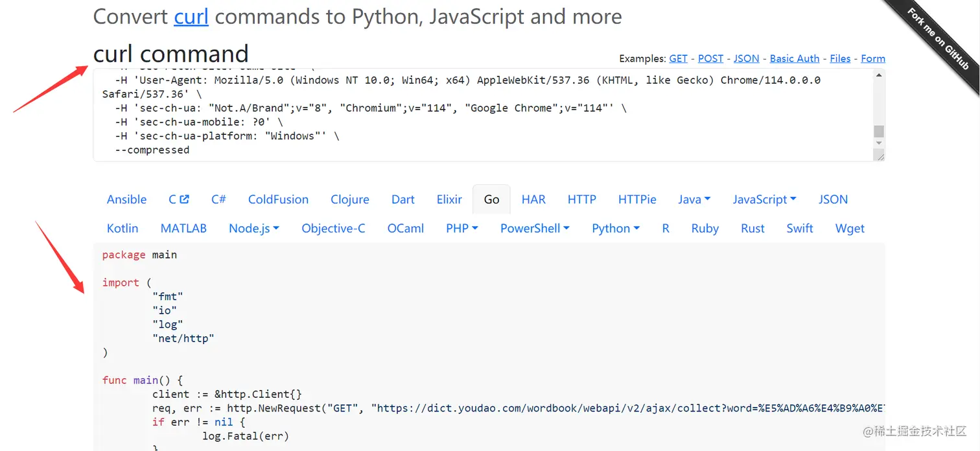Expand the PowerShell dropdown

[535, 228]
